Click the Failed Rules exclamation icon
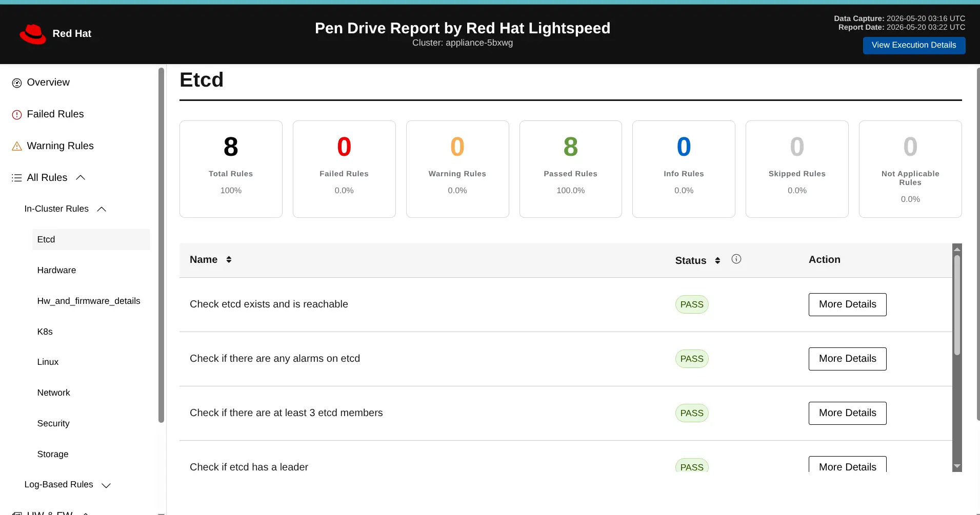The width and height of the screenshot is (980, 515). (17, 115)
